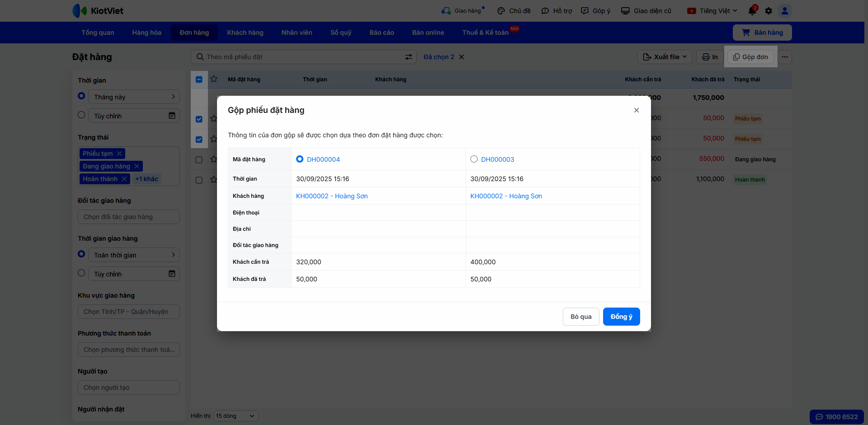Open the 15 dòng rows-per-page dropdown

(235, 416)
